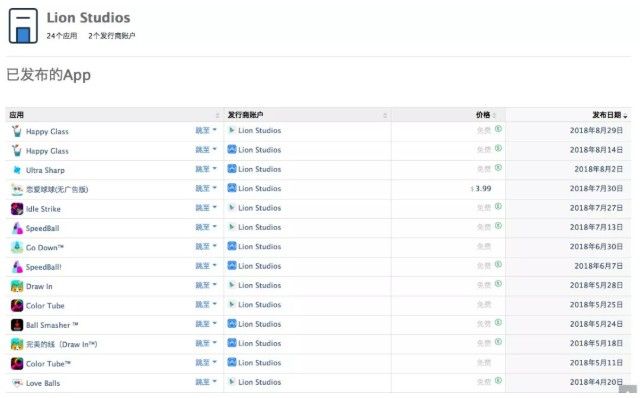The image size is (643, 398).
Task: Click the date 2018年6月30日
Action: pos(596,246)
